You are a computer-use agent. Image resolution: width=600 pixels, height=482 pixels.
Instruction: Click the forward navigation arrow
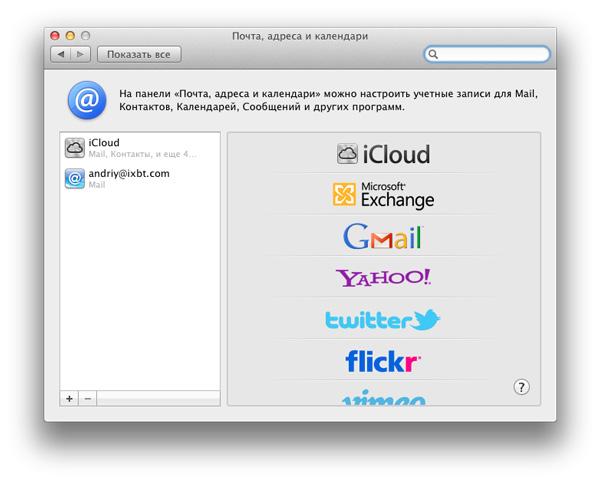[81, 54]
